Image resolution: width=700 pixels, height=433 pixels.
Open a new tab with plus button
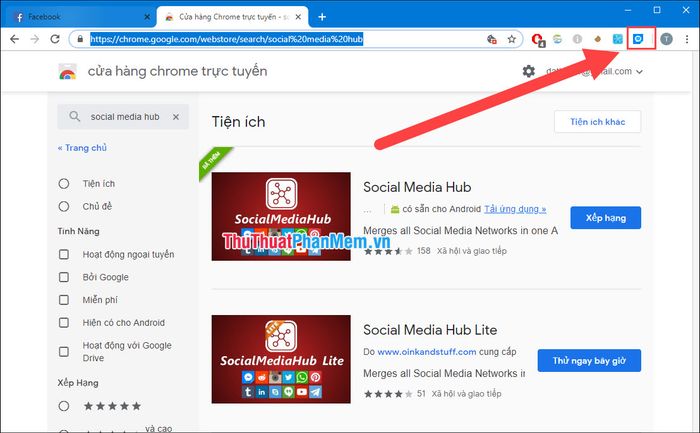pos(322,17)
